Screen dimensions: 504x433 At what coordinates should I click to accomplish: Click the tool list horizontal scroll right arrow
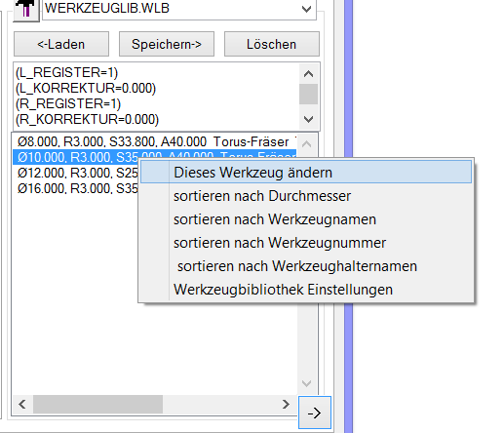pyautogui.click(x=286, y=405)
